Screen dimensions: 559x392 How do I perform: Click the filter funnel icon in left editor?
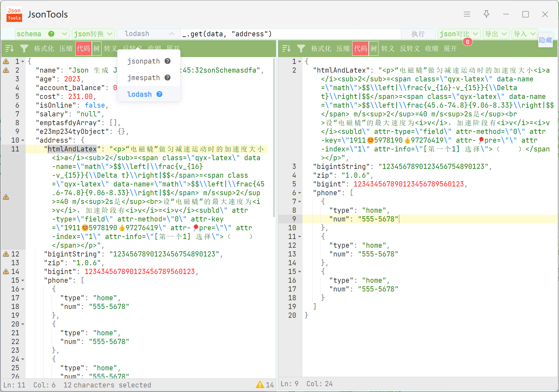(x=24, y=49)
